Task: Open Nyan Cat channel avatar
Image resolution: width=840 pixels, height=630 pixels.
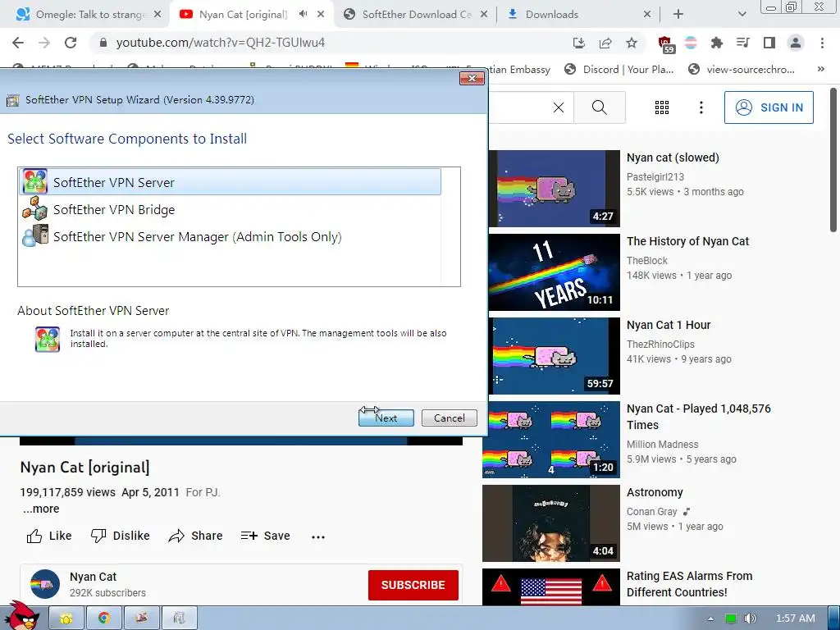Action: coord(45,584)
